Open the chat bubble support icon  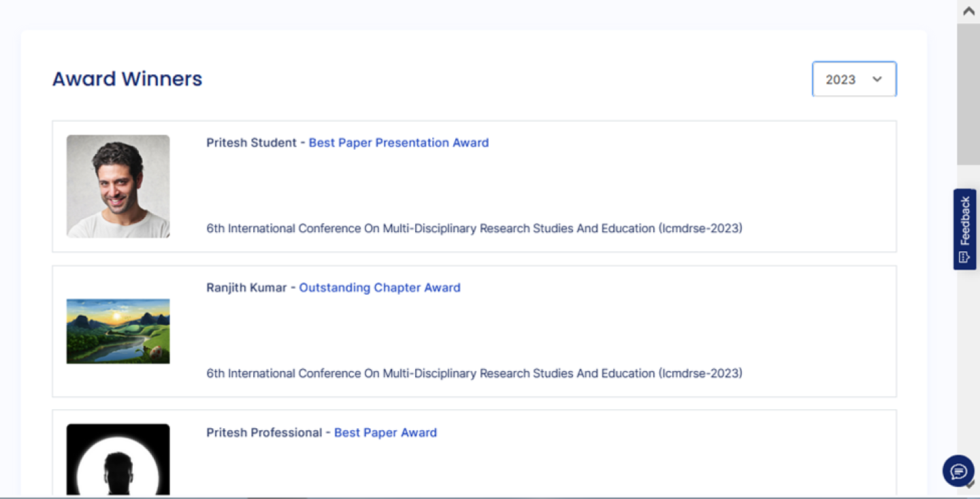tap(958, 470)
